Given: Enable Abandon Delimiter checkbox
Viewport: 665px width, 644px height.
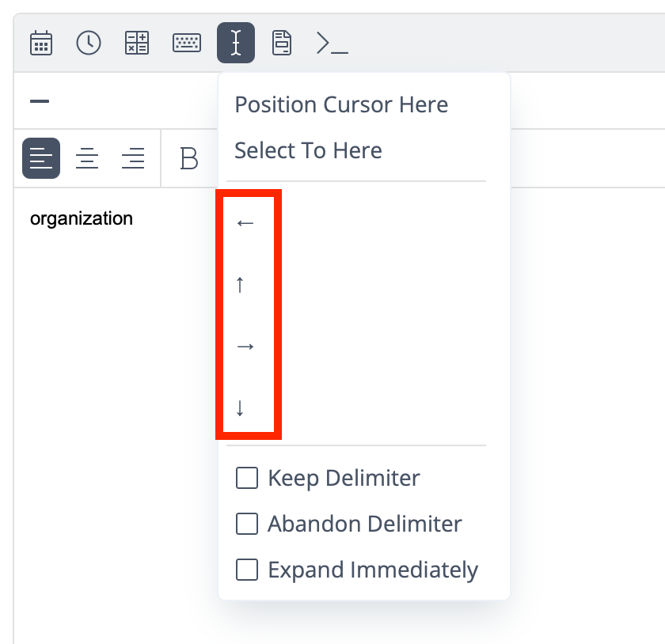Looking at the screenshot, I should (247, 524).
